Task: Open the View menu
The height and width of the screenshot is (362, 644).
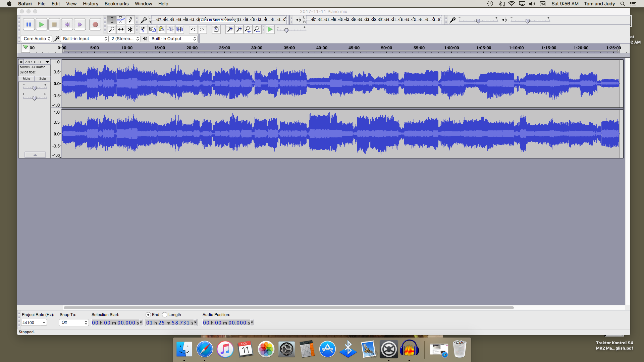Action: click(71, 4)
